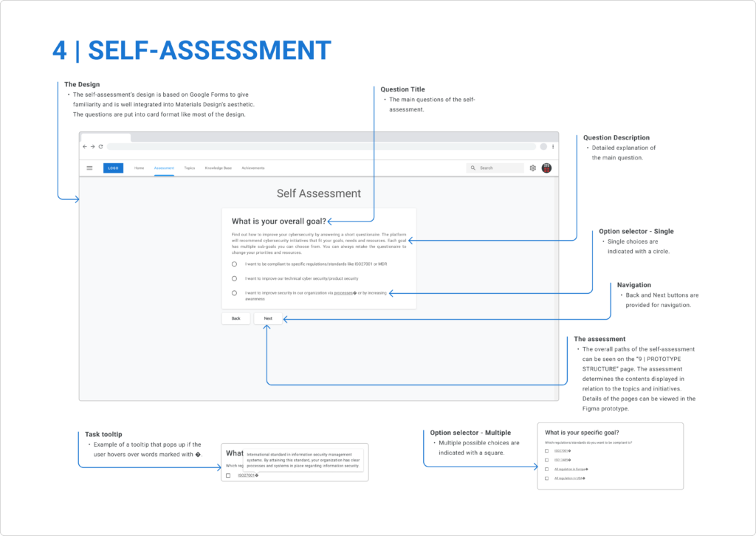The image size is (756, 536).
Task: Open the Knowledge Base tab
Action: tap(218, 168)
